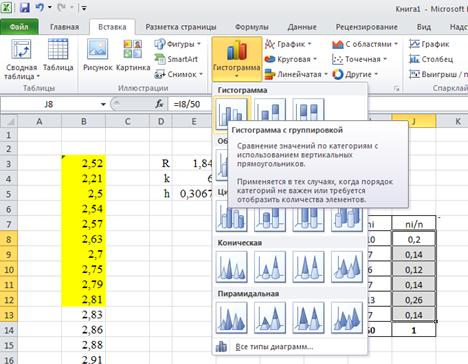Click cell containing 2,86
Image resolution: width=468 pixels, height=364 pixels.
point(84,330)
